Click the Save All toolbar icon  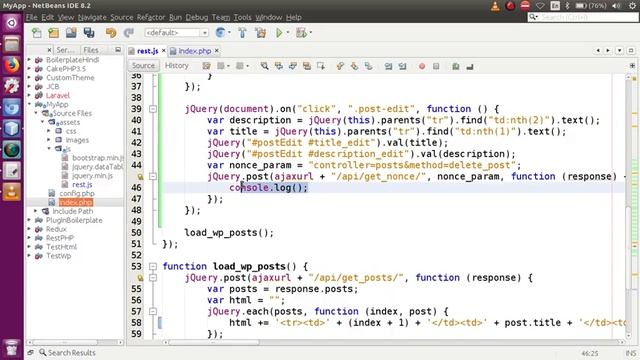point(89,33)
